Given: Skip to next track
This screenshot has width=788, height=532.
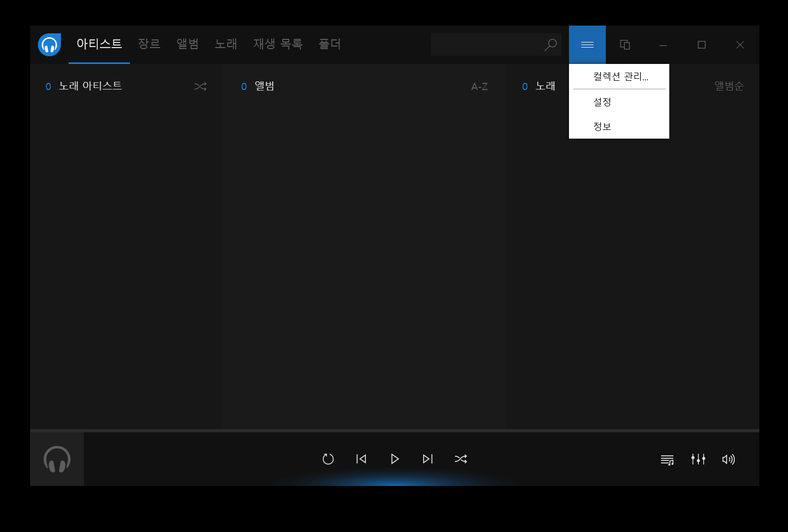Looking at the screenshot, I should [x=428, y=459].
